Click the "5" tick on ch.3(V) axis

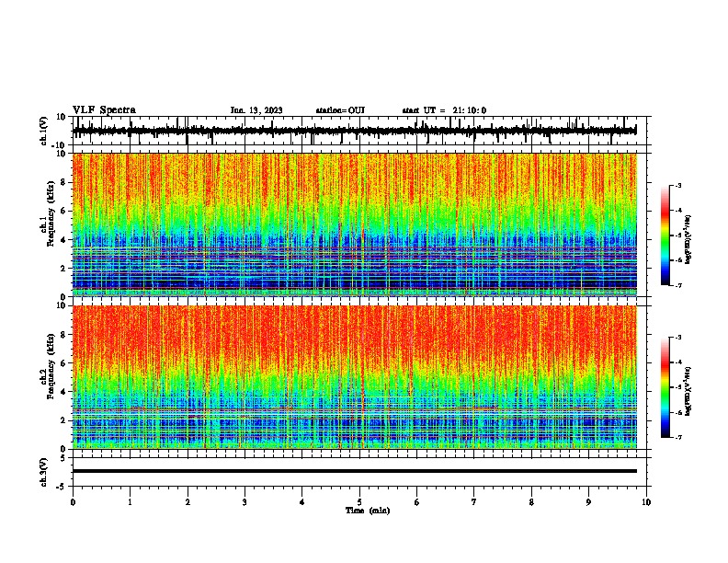pyautogui.click(x=63, y=458)
